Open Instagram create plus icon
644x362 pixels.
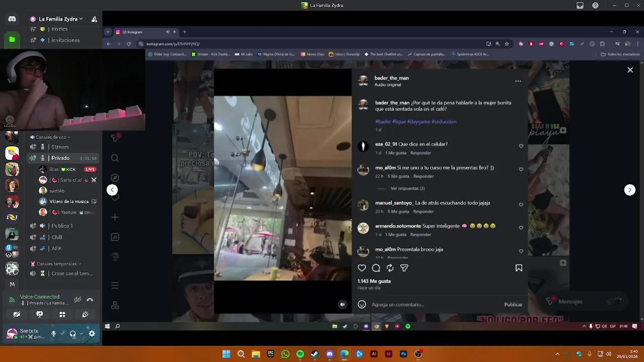point(115,217)
